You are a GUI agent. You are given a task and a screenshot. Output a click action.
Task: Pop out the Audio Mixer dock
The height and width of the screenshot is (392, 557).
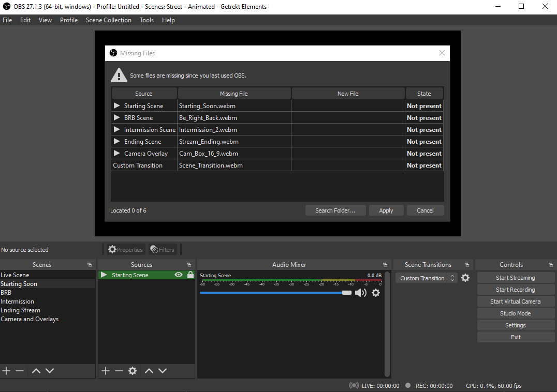[x=385, y=265]
